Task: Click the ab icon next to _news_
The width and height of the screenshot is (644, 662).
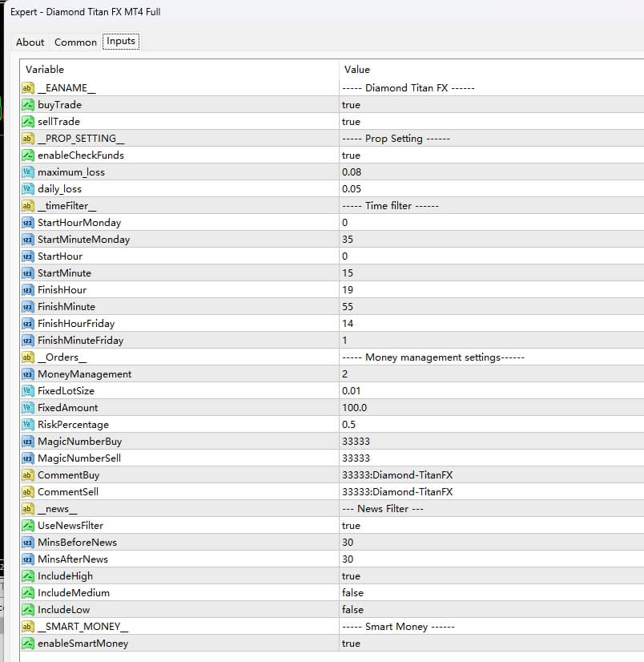Action: coord(26,508)
